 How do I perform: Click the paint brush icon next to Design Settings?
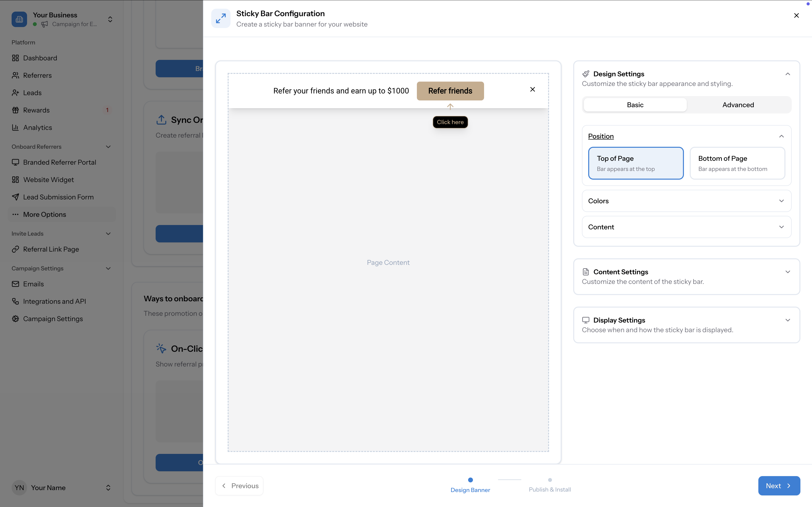pos(586,74)
